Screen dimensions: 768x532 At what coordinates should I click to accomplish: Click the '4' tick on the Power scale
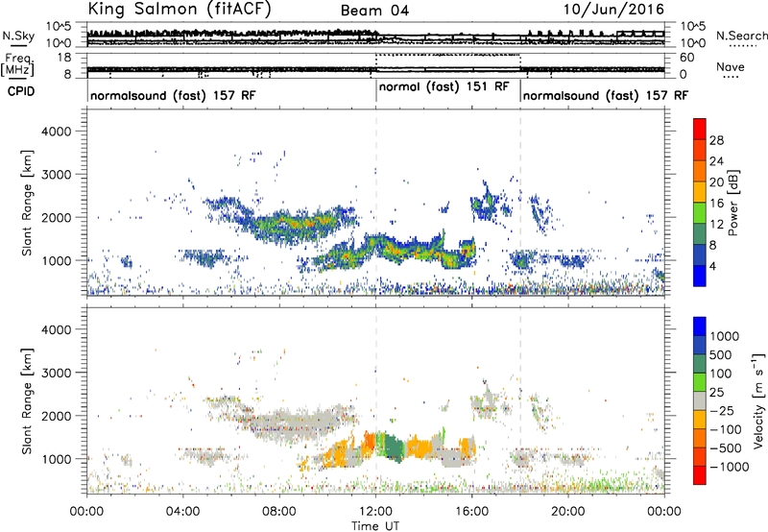pos(713,266)
